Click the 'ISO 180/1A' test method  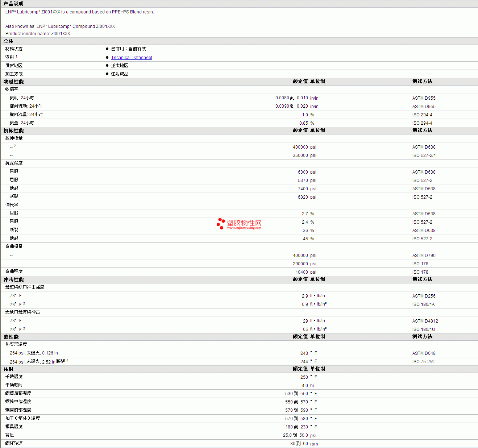tap(423, 304)
